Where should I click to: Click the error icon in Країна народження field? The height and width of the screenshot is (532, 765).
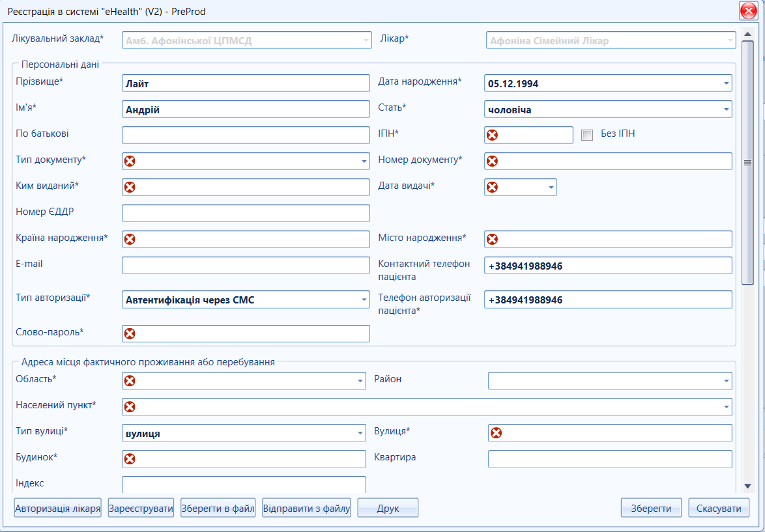pos(130,239)
